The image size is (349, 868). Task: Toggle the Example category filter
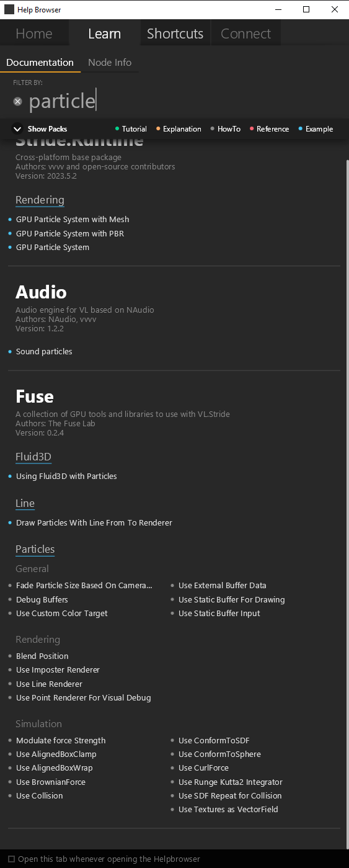click(x=316, y=129)
